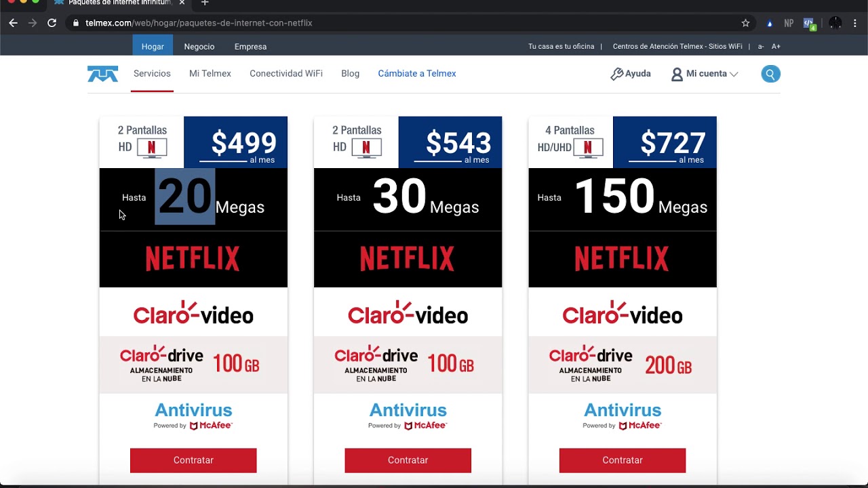
Task: Click the Ayuda wrench icon
Action: tap(616, 74)
